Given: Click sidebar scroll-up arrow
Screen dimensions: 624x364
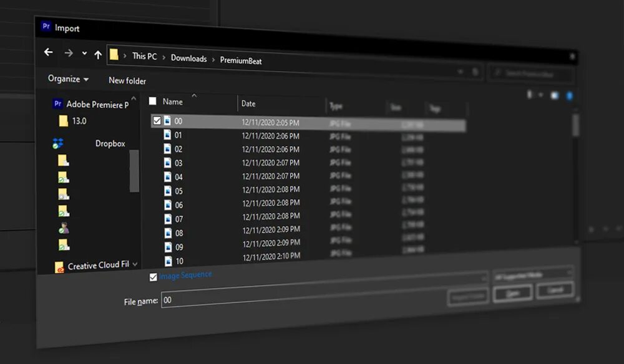Looking at the screenshot, I should tap(134, 98).
